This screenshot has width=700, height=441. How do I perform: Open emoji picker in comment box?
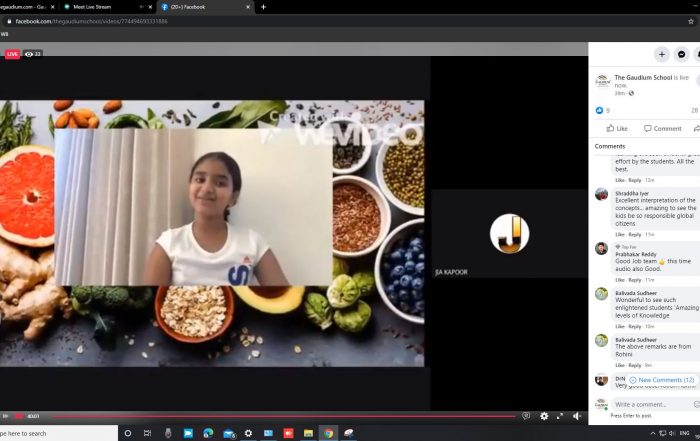click(x=696, y=404)
